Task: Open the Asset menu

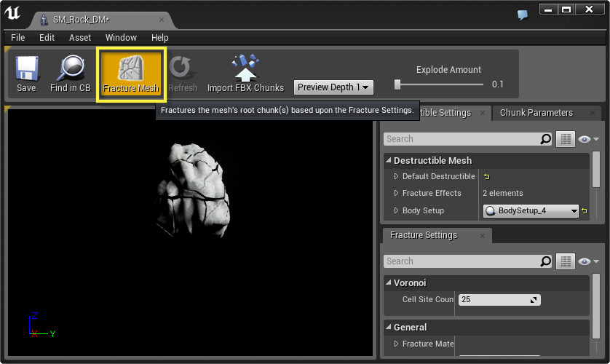Action: (x=80, y=38)
